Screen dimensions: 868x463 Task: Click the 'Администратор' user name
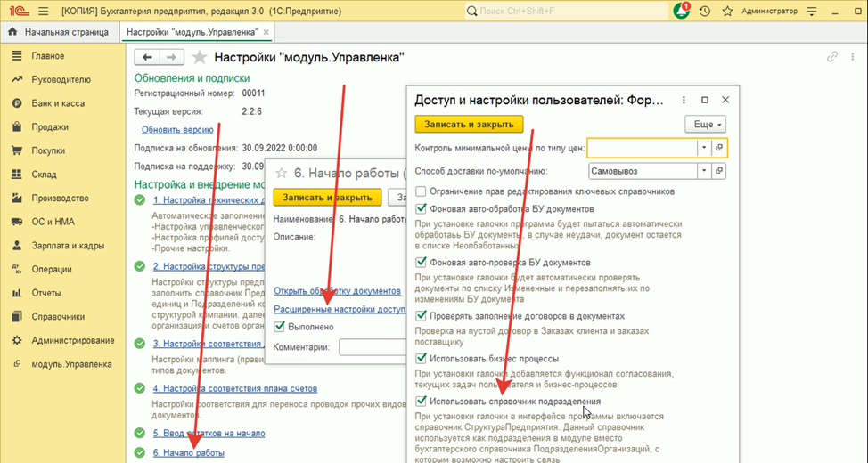tap(769, 11)
